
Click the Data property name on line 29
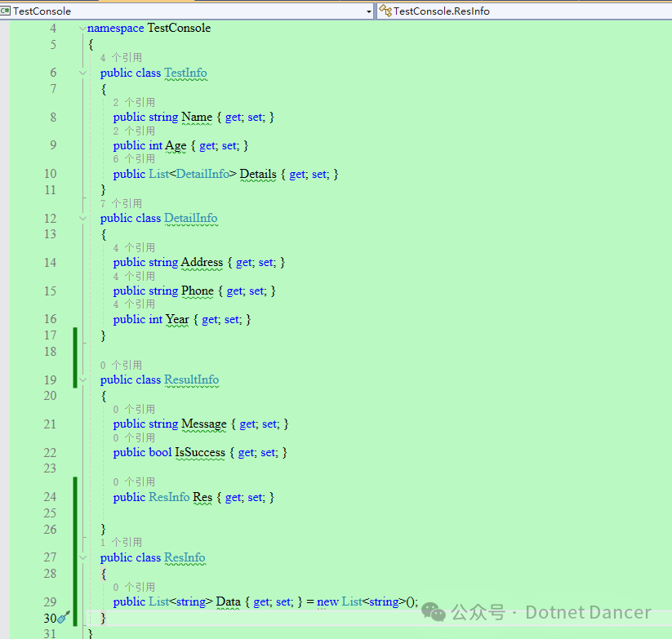tap(229, 602)
